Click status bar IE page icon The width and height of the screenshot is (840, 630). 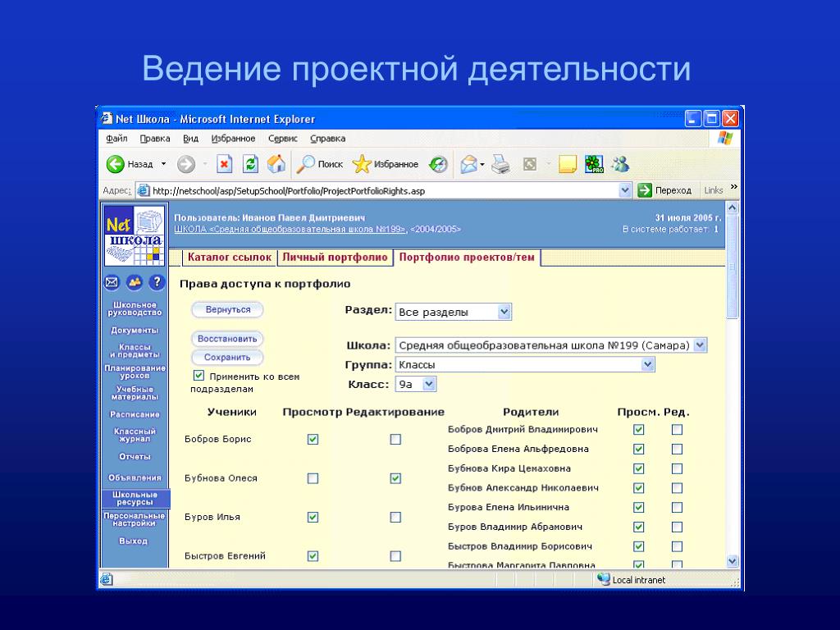point(106,579)
